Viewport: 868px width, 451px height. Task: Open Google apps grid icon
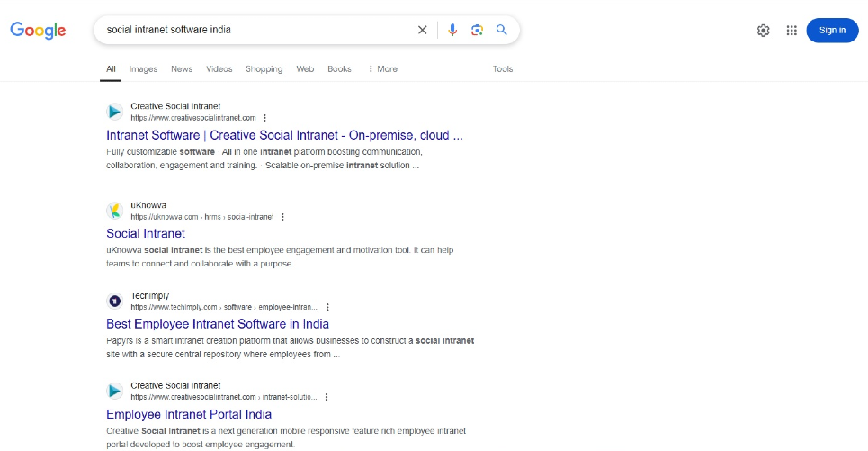pyautogui.click(x=792, y=31)
